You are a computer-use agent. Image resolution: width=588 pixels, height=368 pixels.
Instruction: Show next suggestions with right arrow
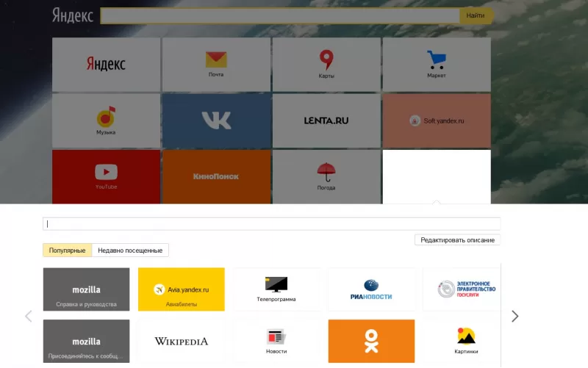tap(515, 317)
